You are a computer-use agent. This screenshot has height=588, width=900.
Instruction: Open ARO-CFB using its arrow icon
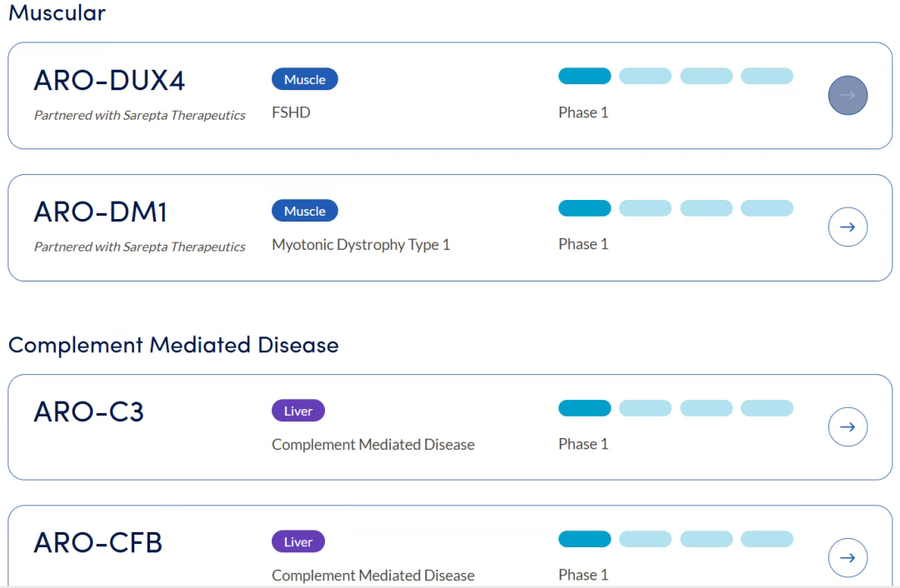click(847, 558)
